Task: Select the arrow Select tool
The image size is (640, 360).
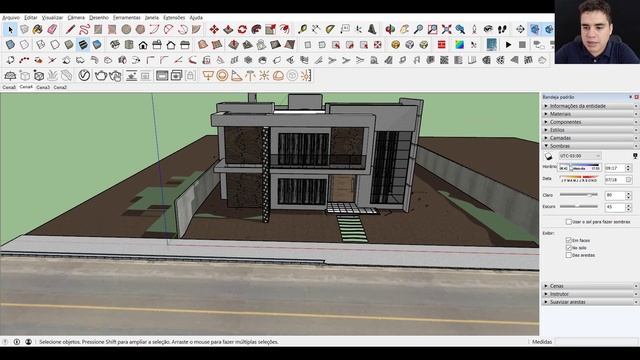Action: 10,29
